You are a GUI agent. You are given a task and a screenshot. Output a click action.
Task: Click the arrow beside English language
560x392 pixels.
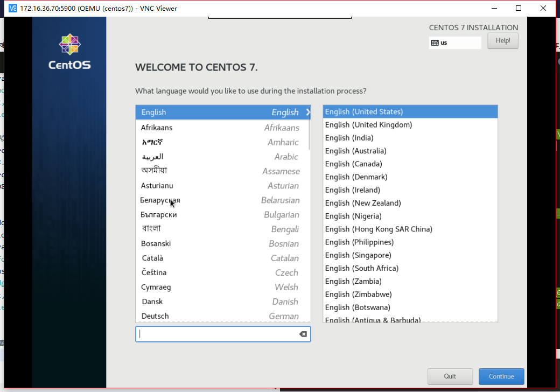pyautogui.click(x=308, y=112)
